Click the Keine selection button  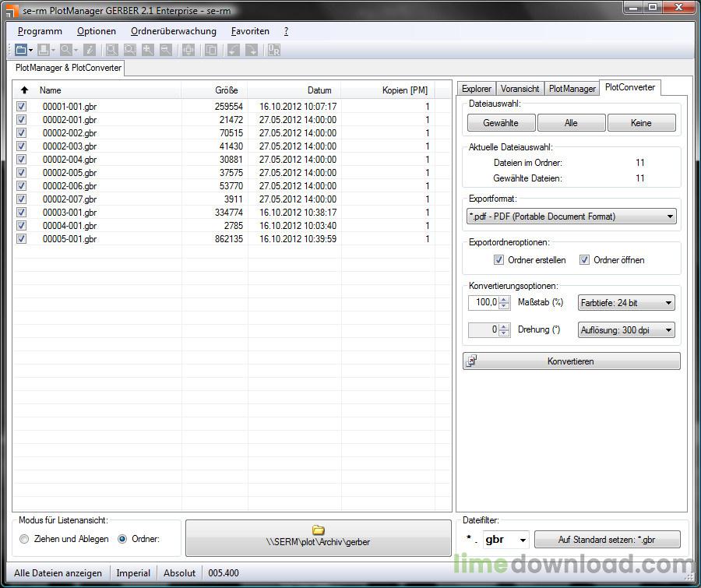[x=642, y=123]
